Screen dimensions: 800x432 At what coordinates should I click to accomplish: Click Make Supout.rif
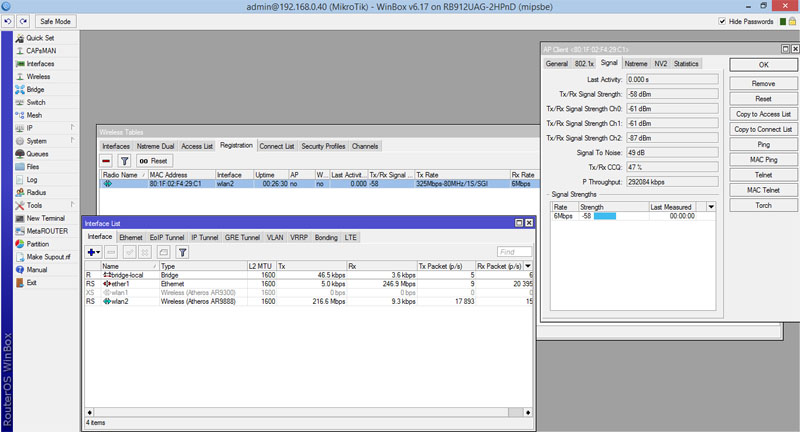[48, 257]
